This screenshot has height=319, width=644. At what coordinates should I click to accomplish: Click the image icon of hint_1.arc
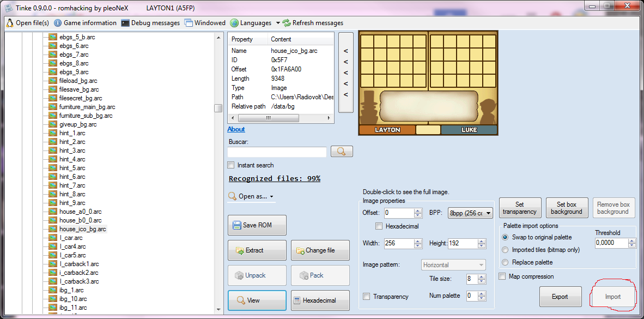52,133
